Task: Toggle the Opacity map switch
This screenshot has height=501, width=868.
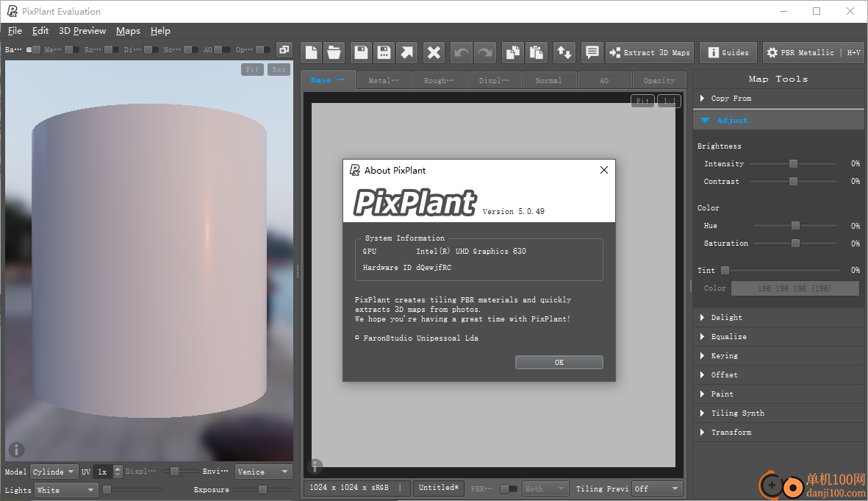Action: tap(262, 50)
